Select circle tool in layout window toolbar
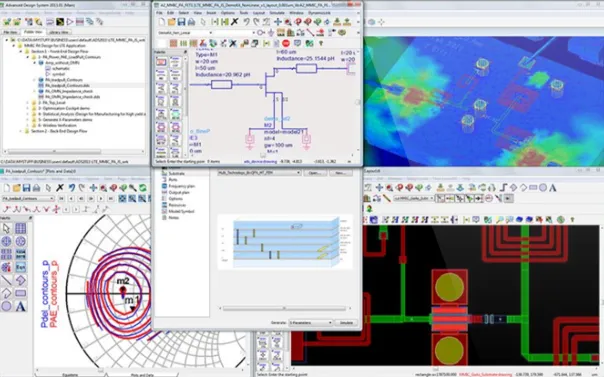 coord(543,188)
